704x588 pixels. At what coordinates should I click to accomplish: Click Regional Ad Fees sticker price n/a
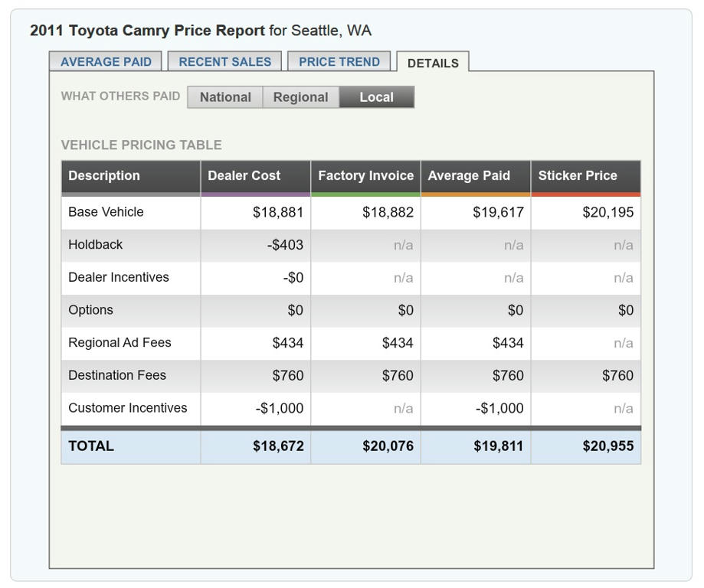coord(624,343)
